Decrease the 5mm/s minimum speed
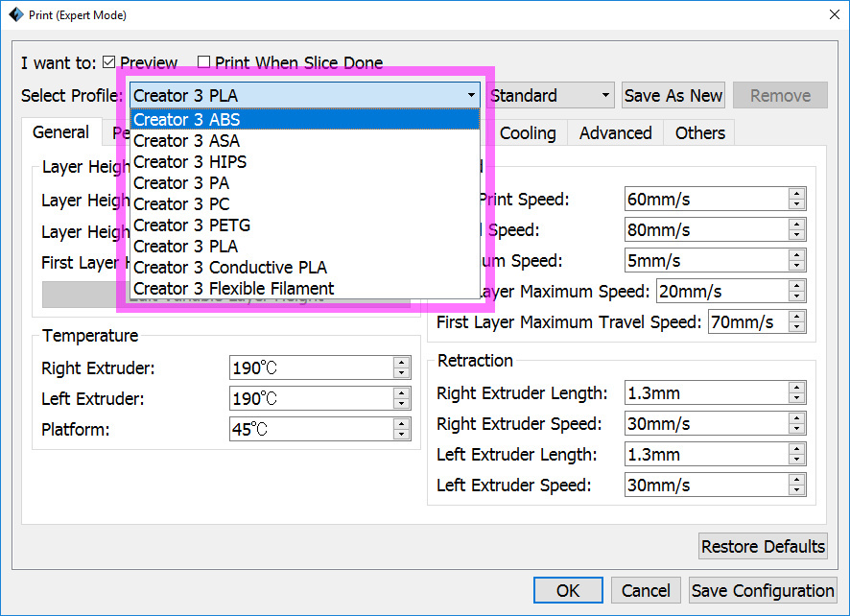850x616 pixels. [x=797, y=266]
